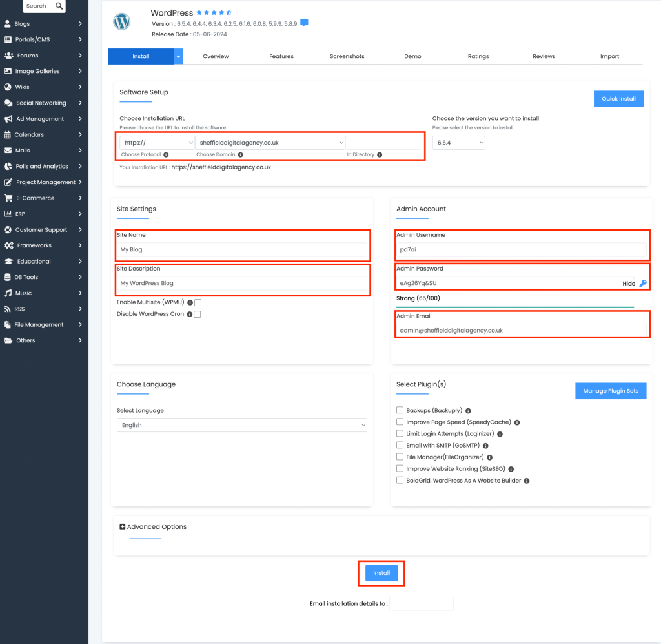Screen dimensions: 661x644
Task: Switch to the Reviews tab
Action: 544,56
